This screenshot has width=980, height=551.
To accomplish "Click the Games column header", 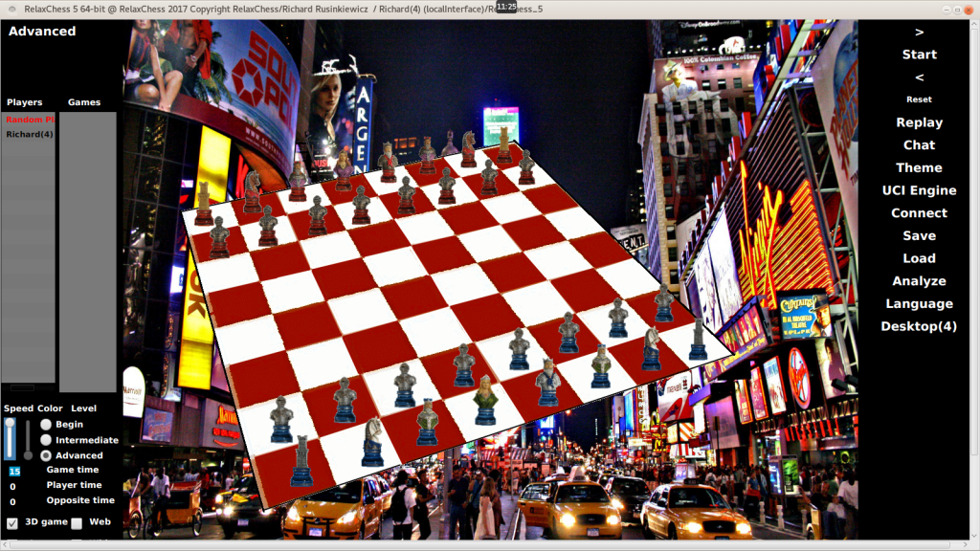I will coord(84,102).
